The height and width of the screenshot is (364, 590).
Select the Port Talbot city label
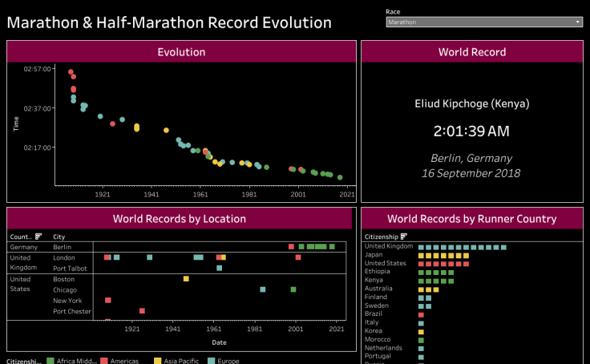(70, 268)
